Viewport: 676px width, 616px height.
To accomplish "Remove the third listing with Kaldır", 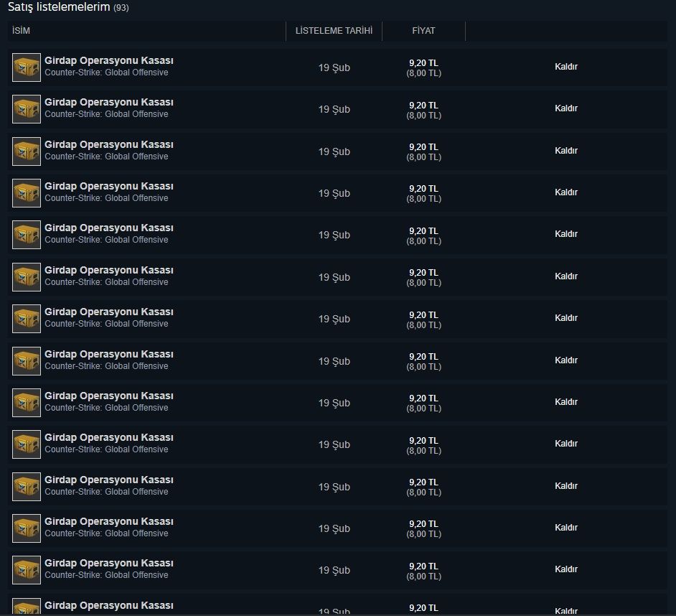I will (x=565, y=151).
